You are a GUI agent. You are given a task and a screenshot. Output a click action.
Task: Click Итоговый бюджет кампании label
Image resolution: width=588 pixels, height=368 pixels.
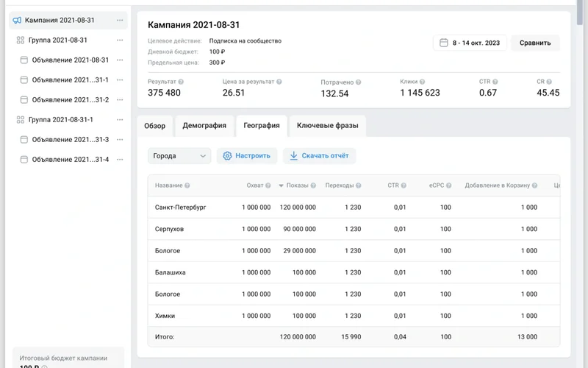click(63, 358)
